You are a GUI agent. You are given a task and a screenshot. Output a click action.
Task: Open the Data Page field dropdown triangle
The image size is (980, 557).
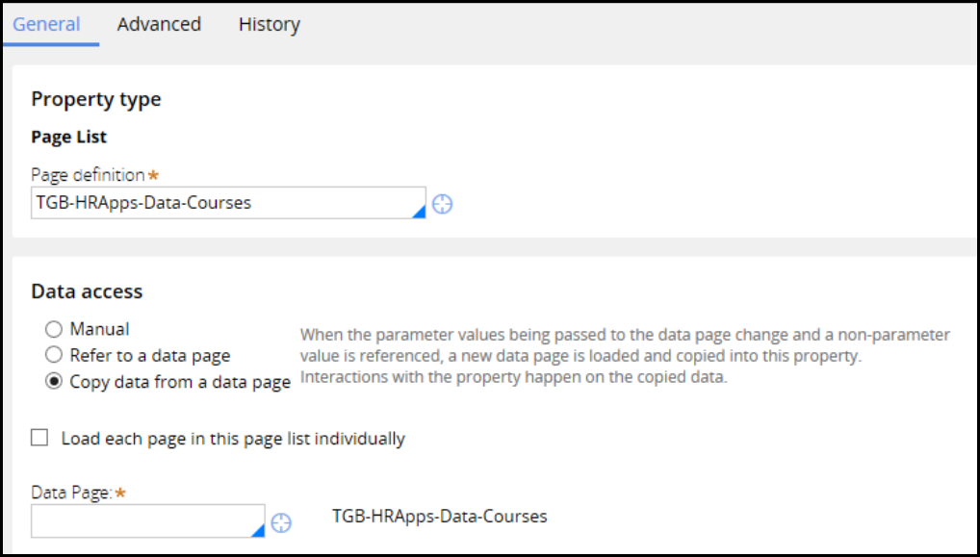257,530
